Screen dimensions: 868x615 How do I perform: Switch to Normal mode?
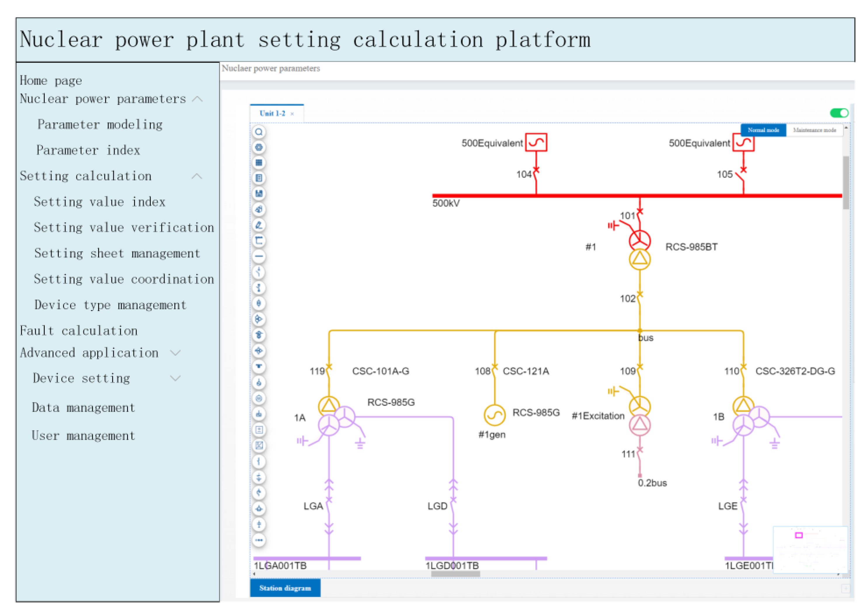(x=763, y=130)
